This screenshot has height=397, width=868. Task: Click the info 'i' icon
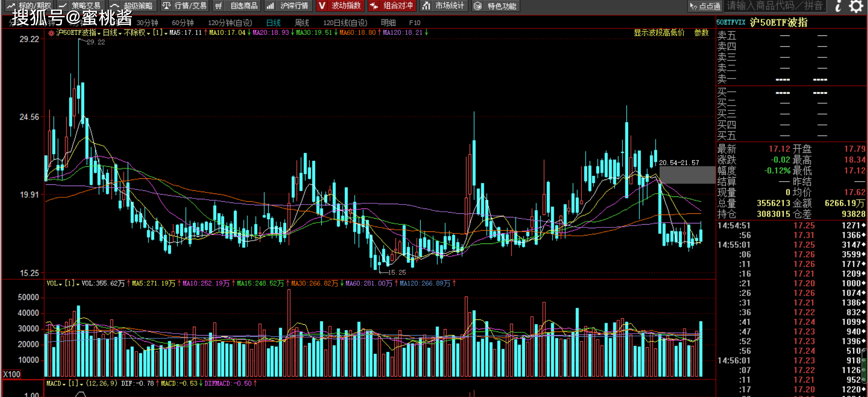click(838, 6)
